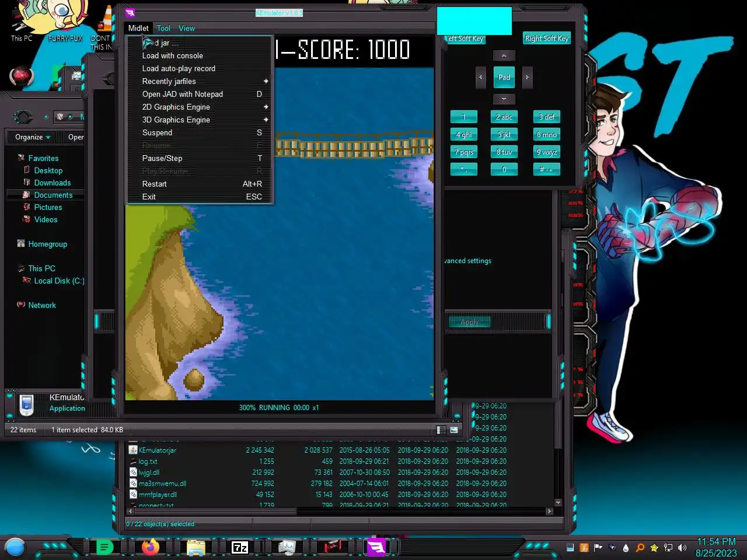The image size is (747, 560).
Task: Select log.txt file in the list
Action: pyautogui.click(x=148, y=461)
